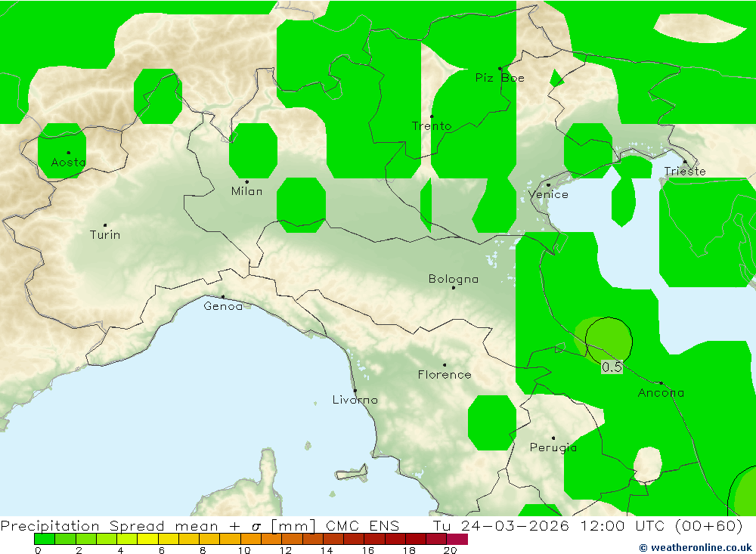The image size is (756, 554).
Task: Click the Venice city label
Action: 548,194
